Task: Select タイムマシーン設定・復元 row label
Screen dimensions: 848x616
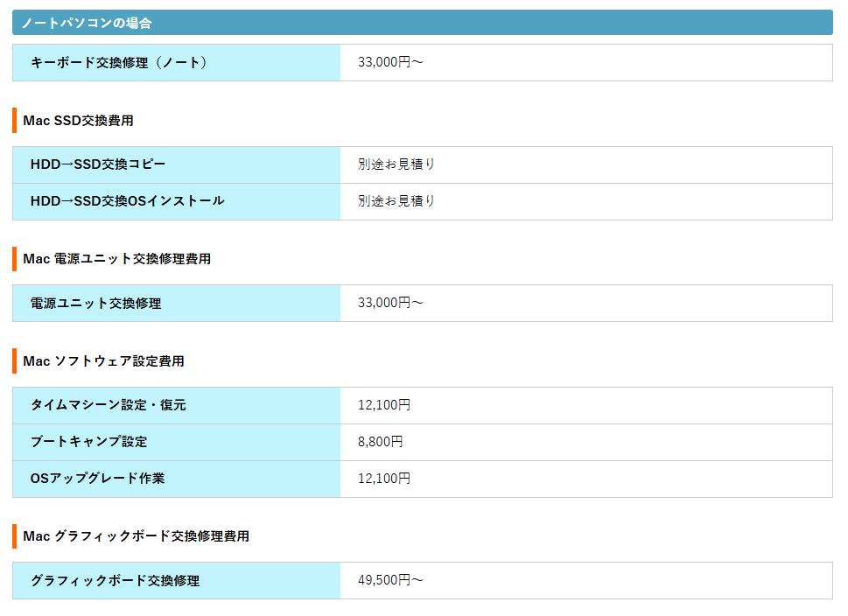Action: 109,405
